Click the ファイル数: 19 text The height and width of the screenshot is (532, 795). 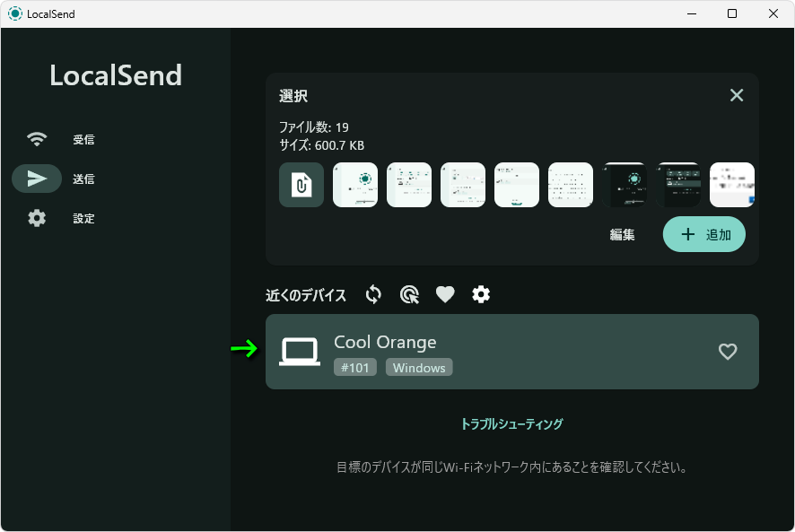pyautogui.click(x=314, y=127)
